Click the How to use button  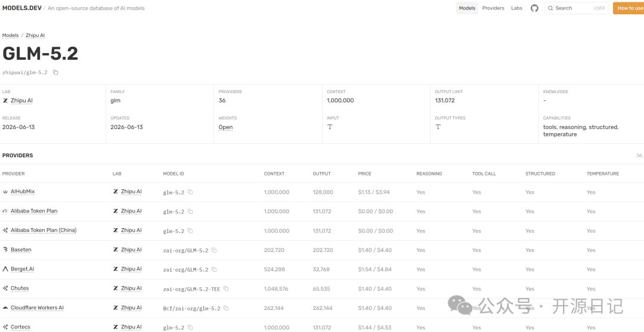628,8
